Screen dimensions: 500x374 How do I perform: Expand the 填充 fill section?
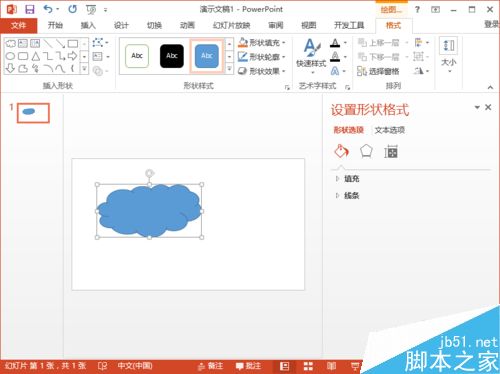[x=348, y=179]
